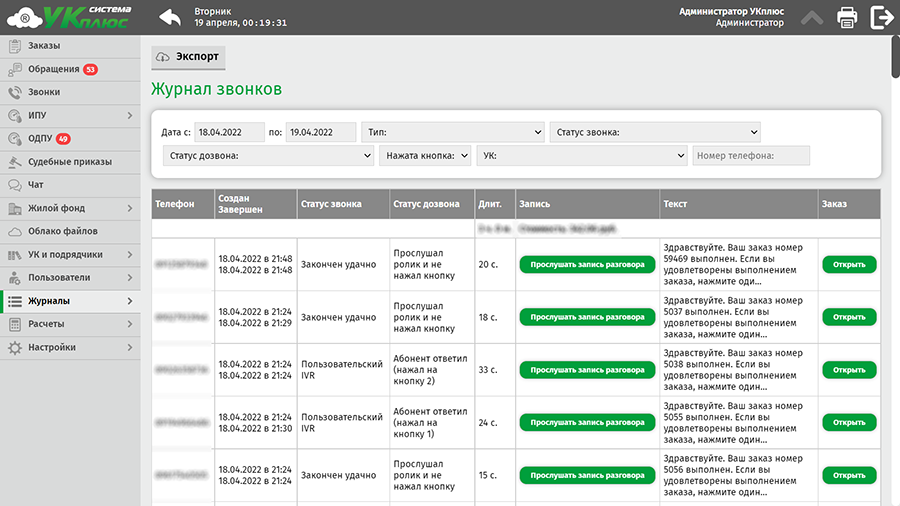Click the red 53 badge on Обращения
Viewport: 900px width, 506px height.
(x=90, y=69)
